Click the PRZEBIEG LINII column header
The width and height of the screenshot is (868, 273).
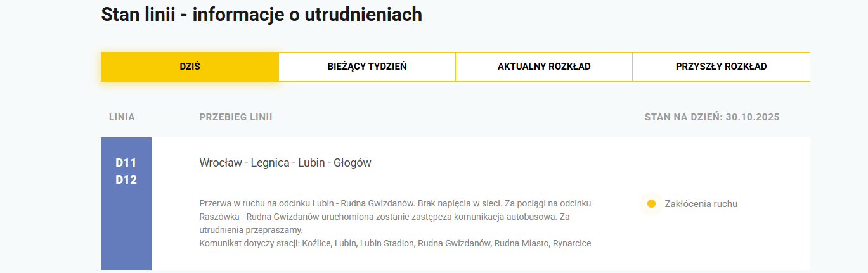(x=235, y=117)
